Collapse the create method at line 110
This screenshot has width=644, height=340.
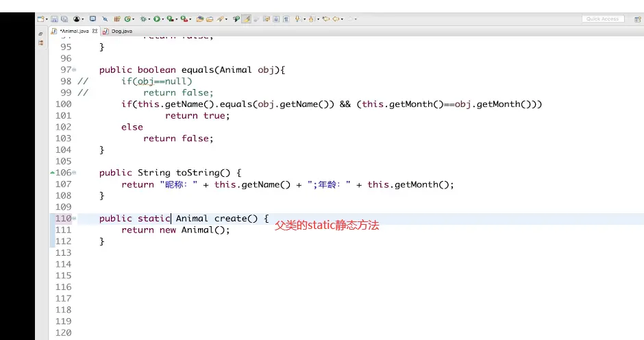75,218
